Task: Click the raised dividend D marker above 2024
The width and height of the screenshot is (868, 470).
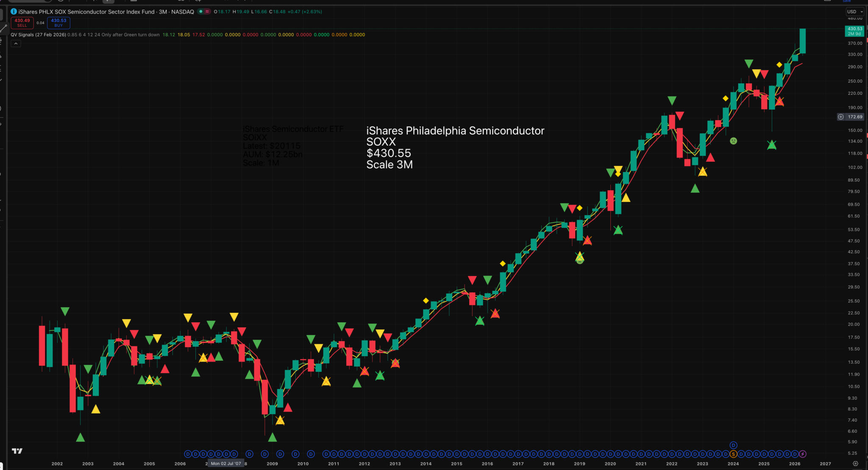Action: coord(733,445)
